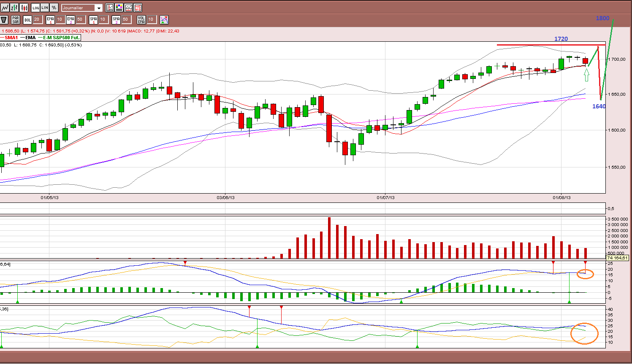Edit the VOL EMA period field

click(151, 19)
